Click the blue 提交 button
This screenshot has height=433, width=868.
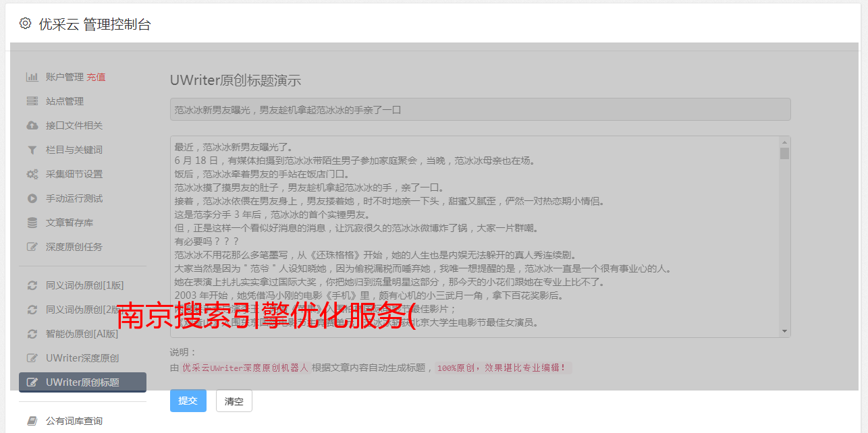coord(188,401)
